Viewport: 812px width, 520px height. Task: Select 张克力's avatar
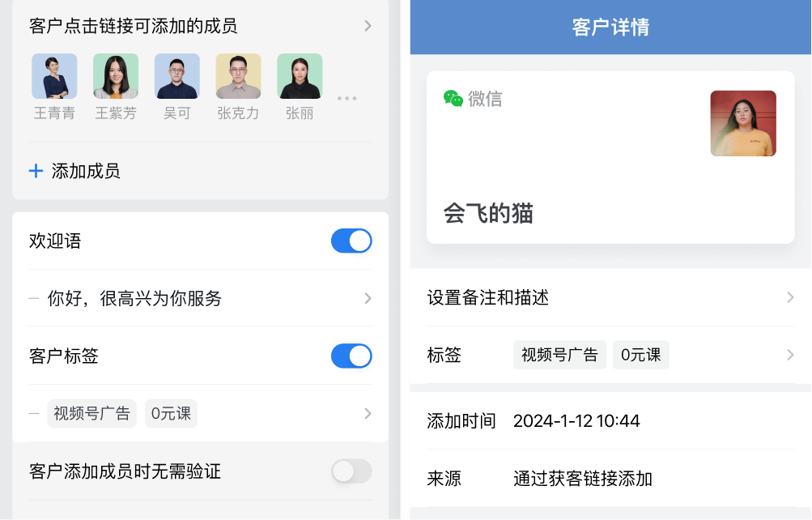tap(238, 76)
